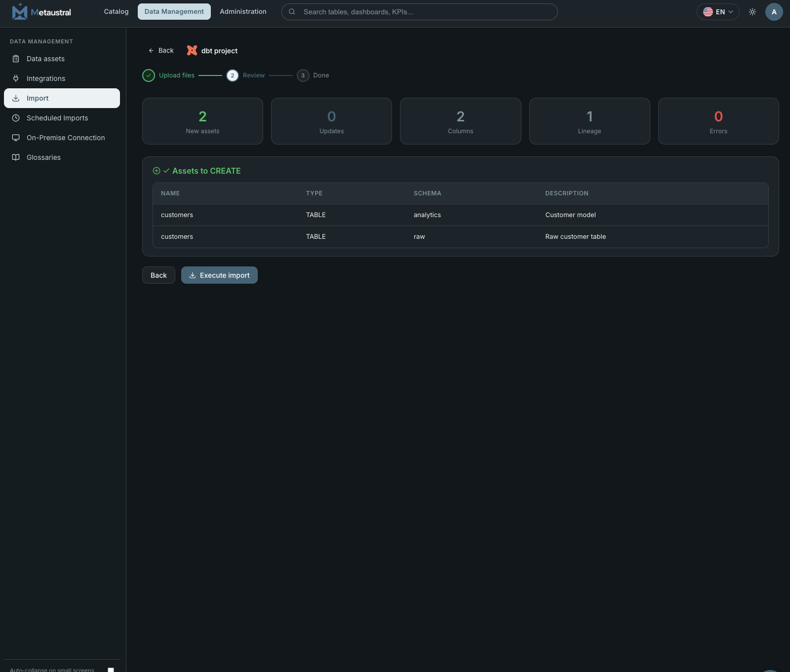790x672 pixels.
Task: Click the dbt project icon
Action: 192,50
